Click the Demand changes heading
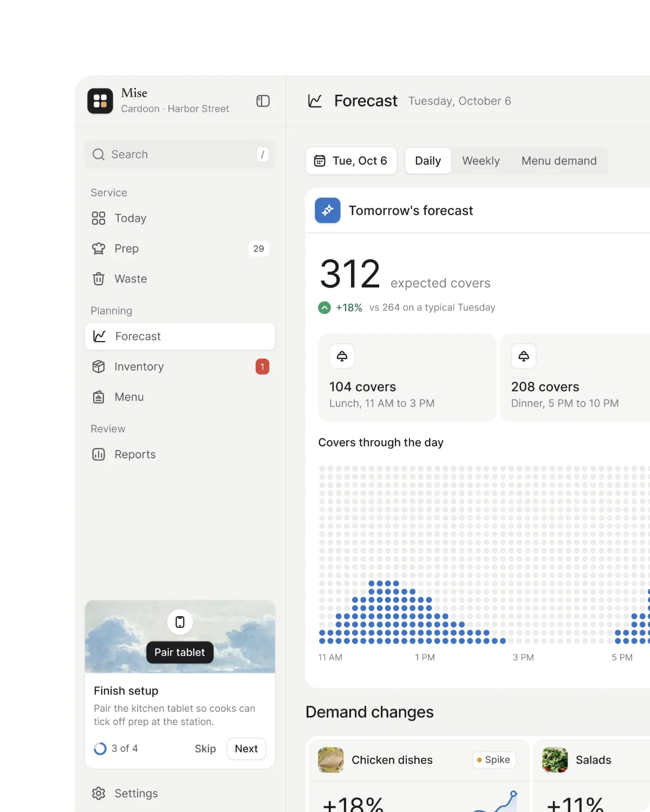The width and height of the screenshot is (650, 812). click(x=369, y=712)
